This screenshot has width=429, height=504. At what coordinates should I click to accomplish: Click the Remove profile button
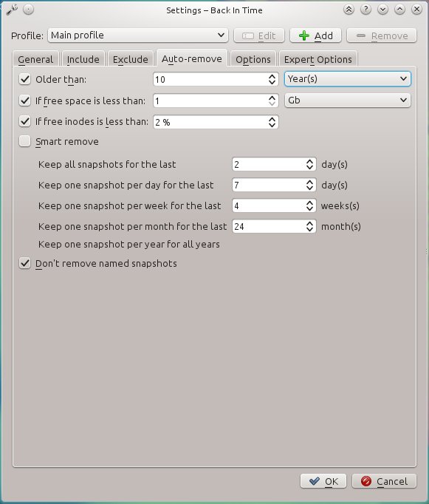click(x=382, y=35)
